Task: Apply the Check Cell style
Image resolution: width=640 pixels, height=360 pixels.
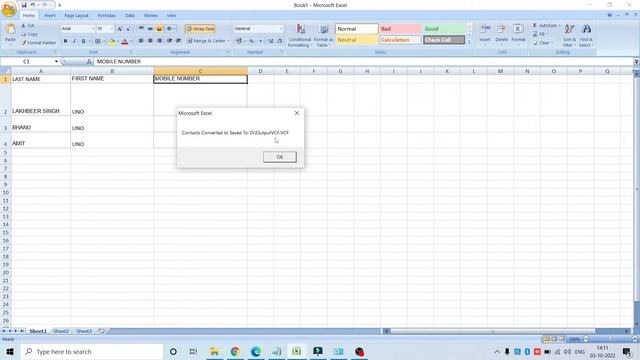Action: click(x=444, y=40)
